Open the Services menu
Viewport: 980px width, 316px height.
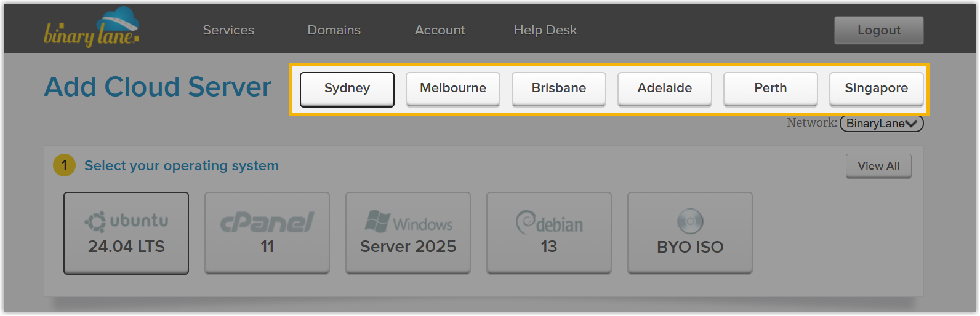pos(228,30)
